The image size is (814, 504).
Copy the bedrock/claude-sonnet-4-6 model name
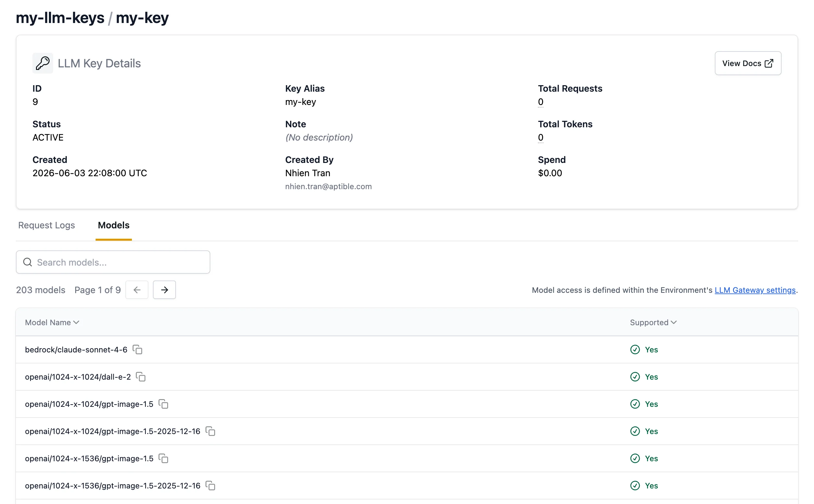pos(137,349)
